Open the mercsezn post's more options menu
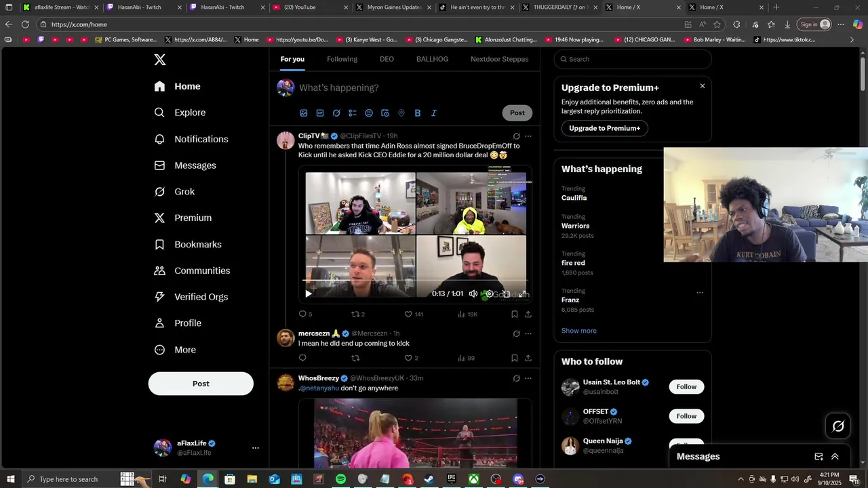 [528, 333]
